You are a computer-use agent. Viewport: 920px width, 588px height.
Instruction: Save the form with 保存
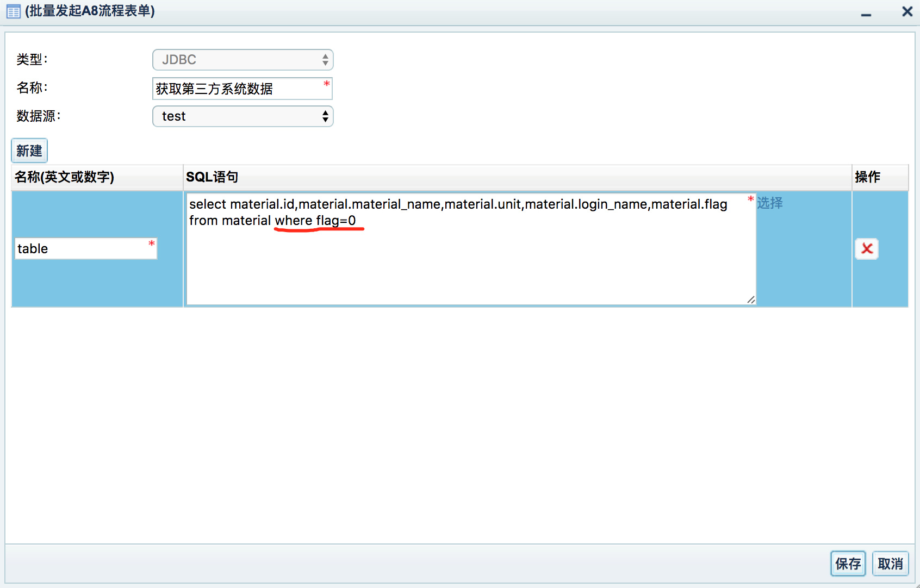tap(848, 564)
